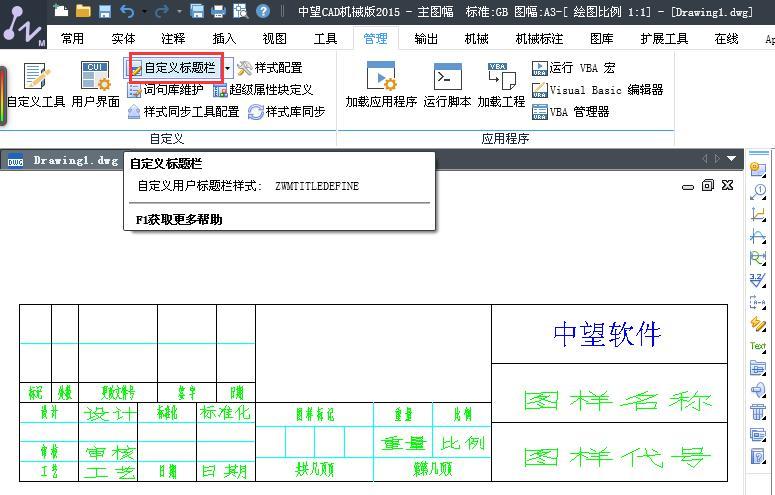Image resolution: width=775 pixels, height=495 pixels.
Task: Click 加载应用程序 icon
Action: [x=381, y=85]
